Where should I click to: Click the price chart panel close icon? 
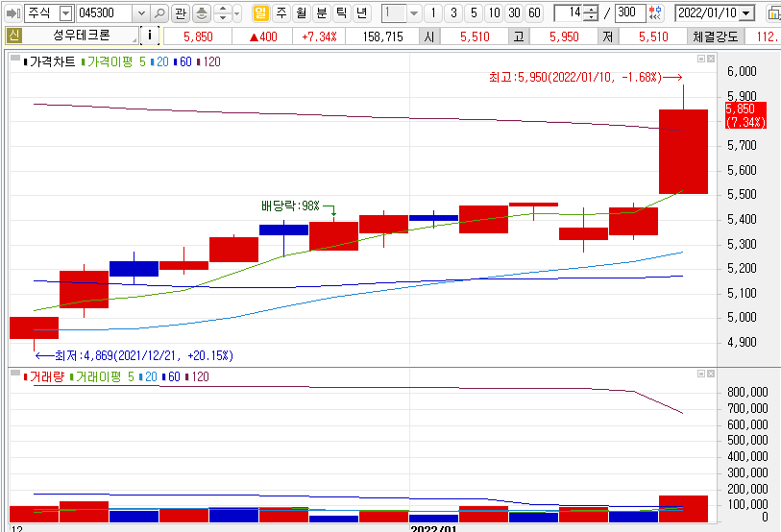(711, 59)
